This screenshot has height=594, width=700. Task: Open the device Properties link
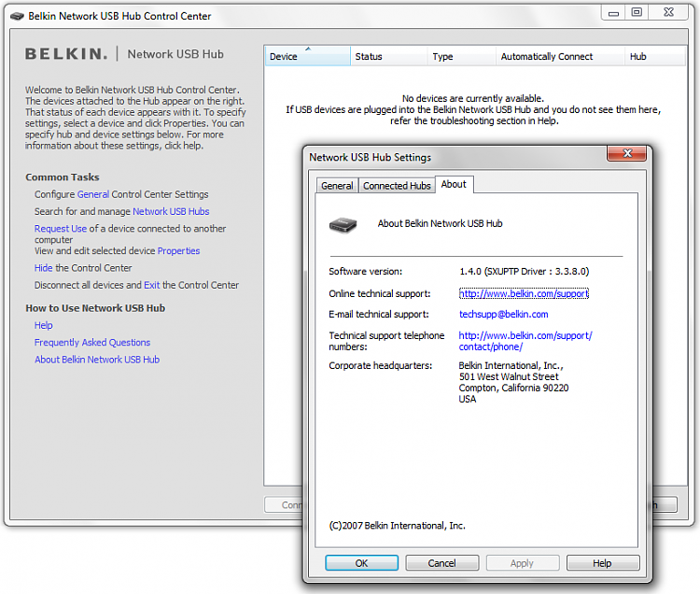point(178,251)
